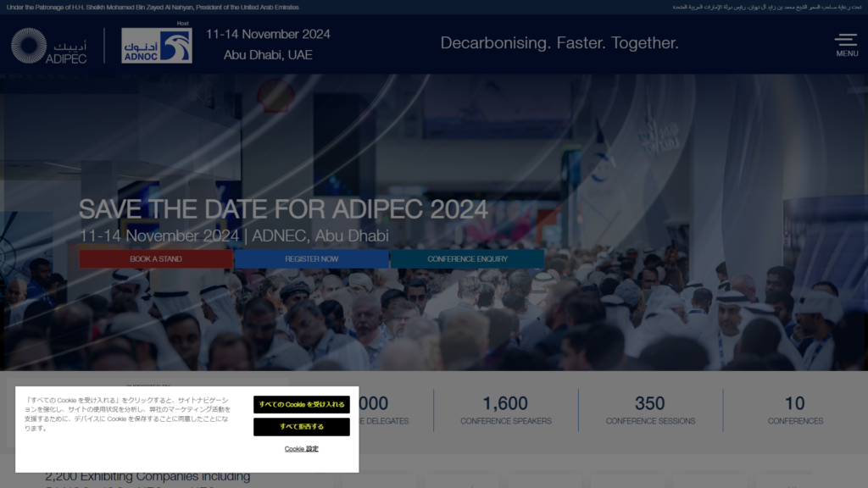This screenshot has height=488, width=868.
Task: Click the CONFERENCE ENQUIRY button
Action: coord(467,259)
